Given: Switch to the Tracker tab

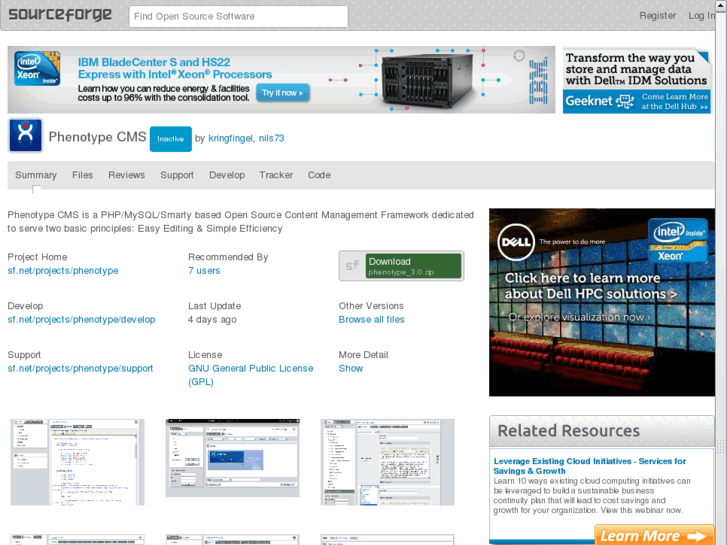Looking at the screenshot, I should click(276, 175).
